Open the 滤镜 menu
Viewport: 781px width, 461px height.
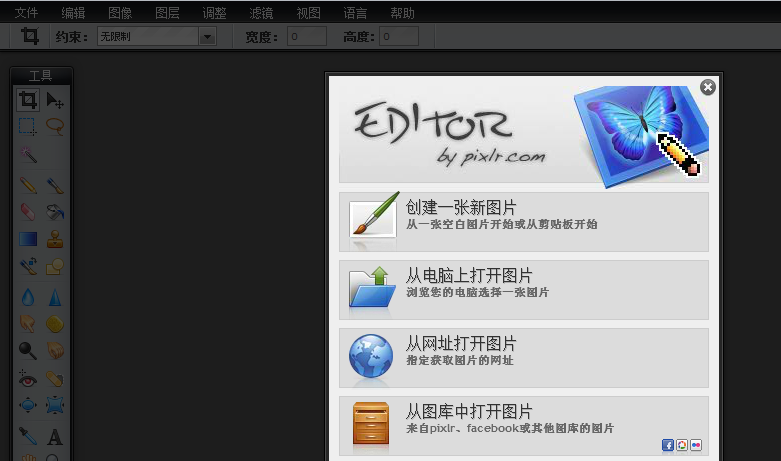tap(261, 12)
